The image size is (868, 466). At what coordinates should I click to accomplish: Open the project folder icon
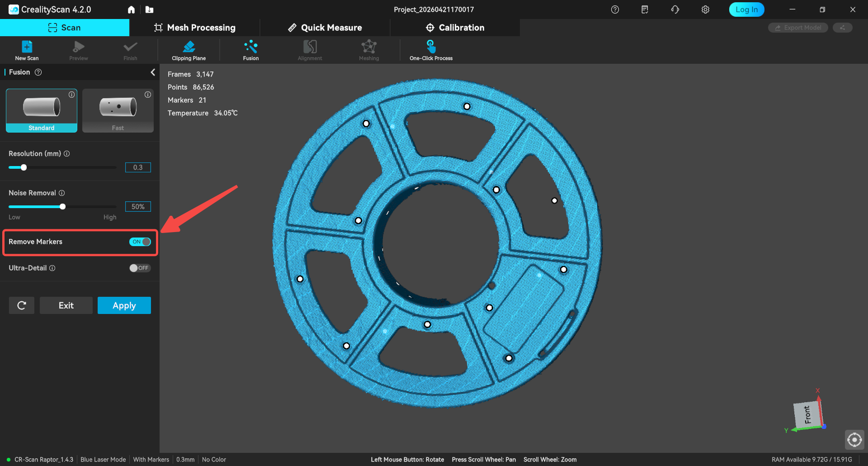click(x=149, y=10)
